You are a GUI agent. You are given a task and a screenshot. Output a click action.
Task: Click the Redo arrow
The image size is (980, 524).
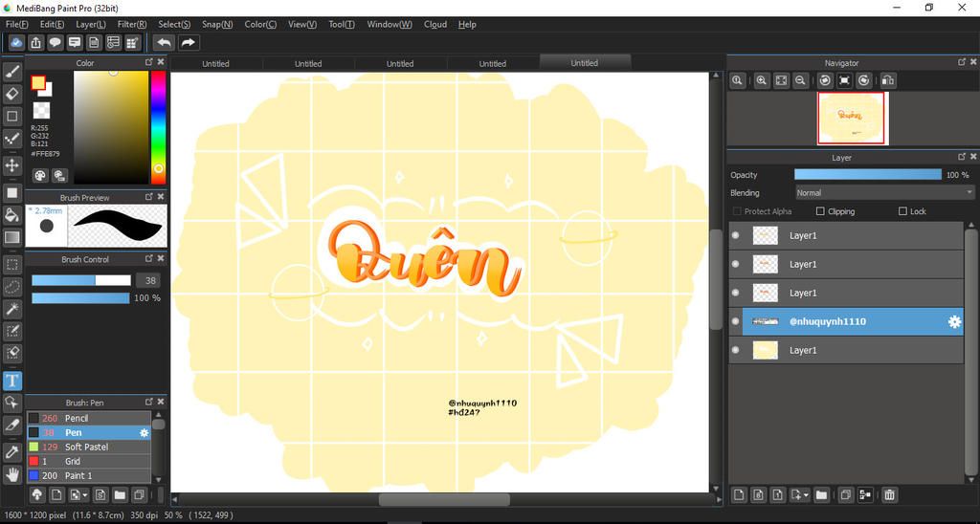point(188,42)
